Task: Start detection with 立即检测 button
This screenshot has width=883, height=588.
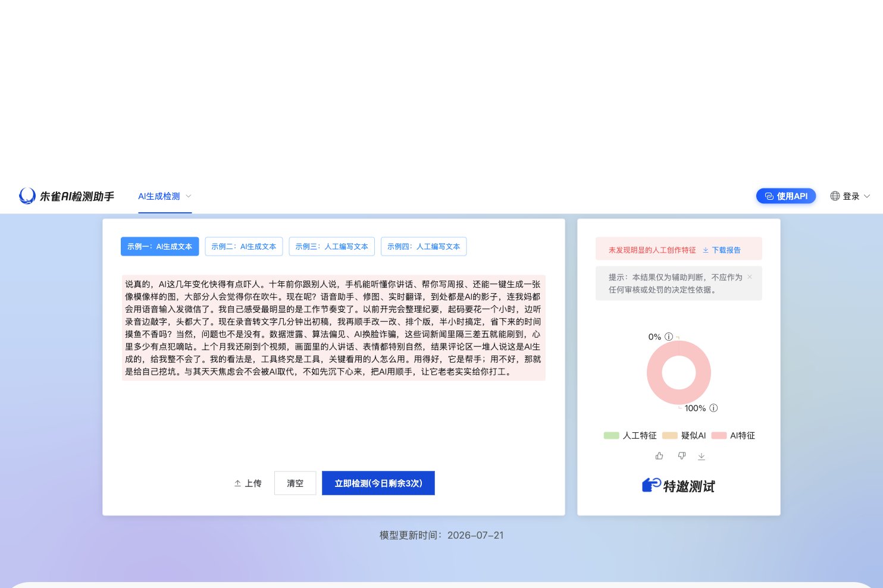Action: (378, 483)
